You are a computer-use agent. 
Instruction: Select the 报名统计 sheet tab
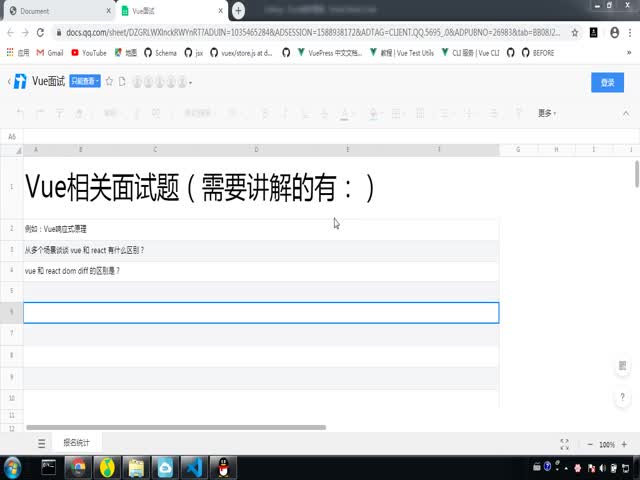[76, 443]
